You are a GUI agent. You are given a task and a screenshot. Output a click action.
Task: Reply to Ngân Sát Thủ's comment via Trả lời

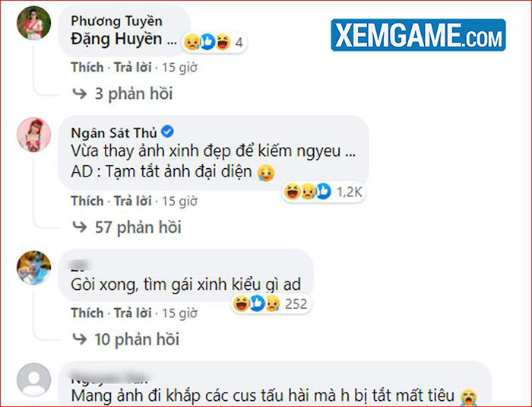pyautogui.click(x=132, y=201)
